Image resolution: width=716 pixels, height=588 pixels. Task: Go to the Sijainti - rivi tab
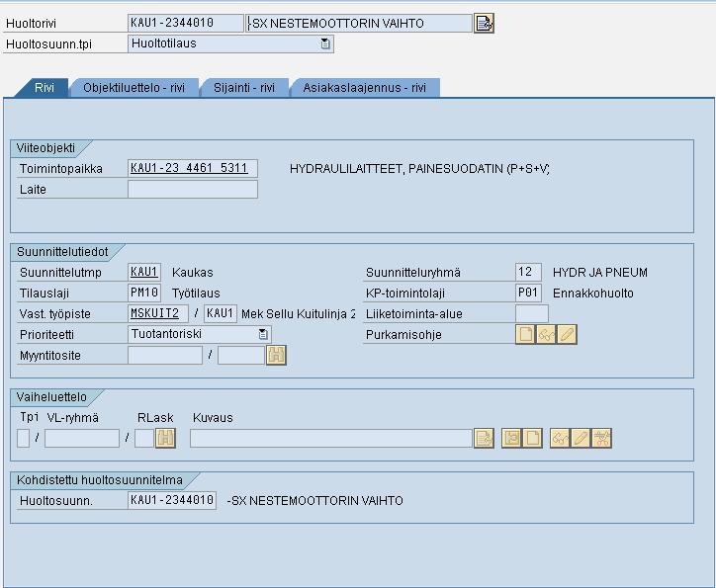pos(244,88)
